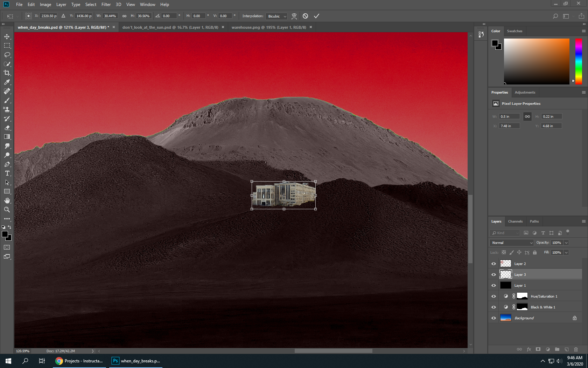Select the Move tool

coord(7,37)
